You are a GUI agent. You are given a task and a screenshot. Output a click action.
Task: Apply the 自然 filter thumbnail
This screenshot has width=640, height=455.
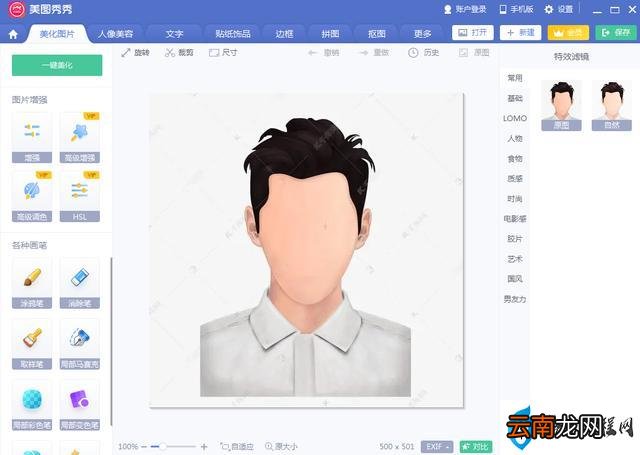coord(611,105)
